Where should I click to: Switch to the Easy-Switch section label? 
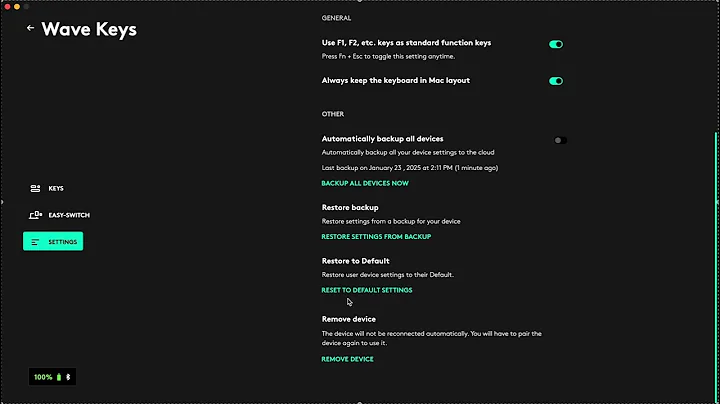click(69, 215)
